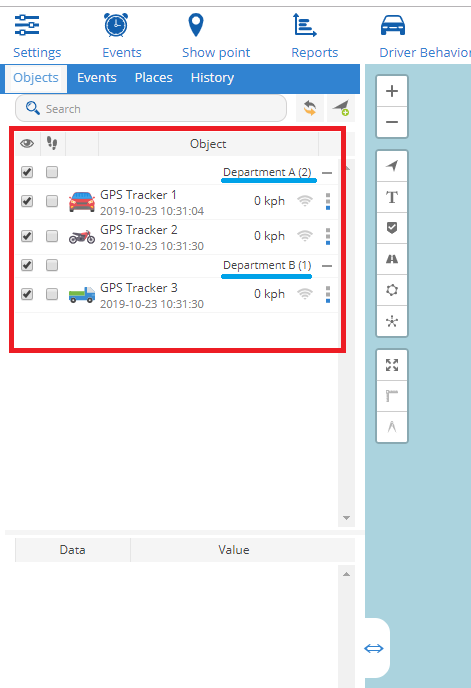Screen dimensions: 471x688
Task: Open the Reports chart icon
Action: point(305,25)
